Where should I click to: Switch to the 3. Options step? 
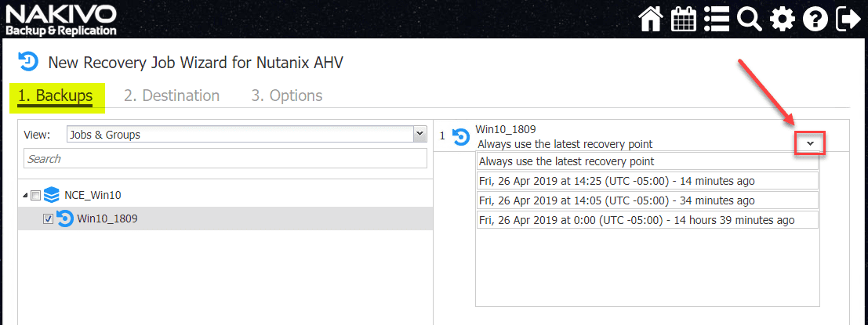point(287,96)
